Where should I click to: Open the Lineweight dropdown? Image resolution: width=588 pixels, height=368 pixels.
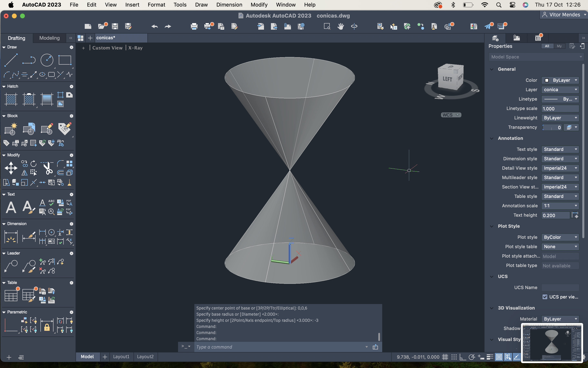[560, 118]
